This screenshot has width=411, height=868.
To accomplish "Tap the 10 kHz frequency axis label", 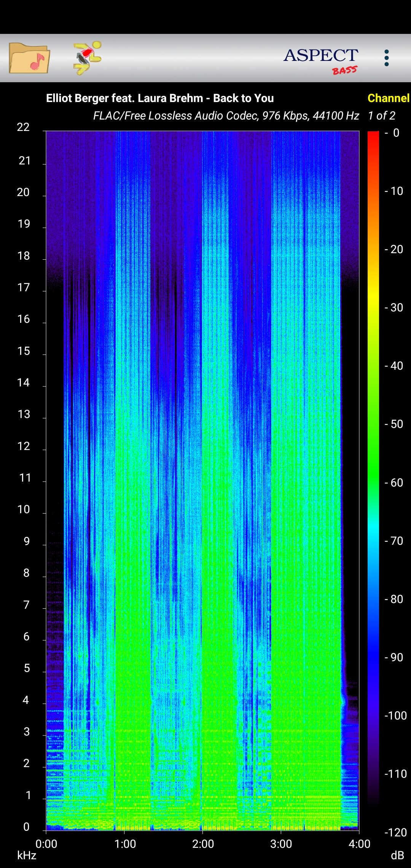I will tap(24, 509).
